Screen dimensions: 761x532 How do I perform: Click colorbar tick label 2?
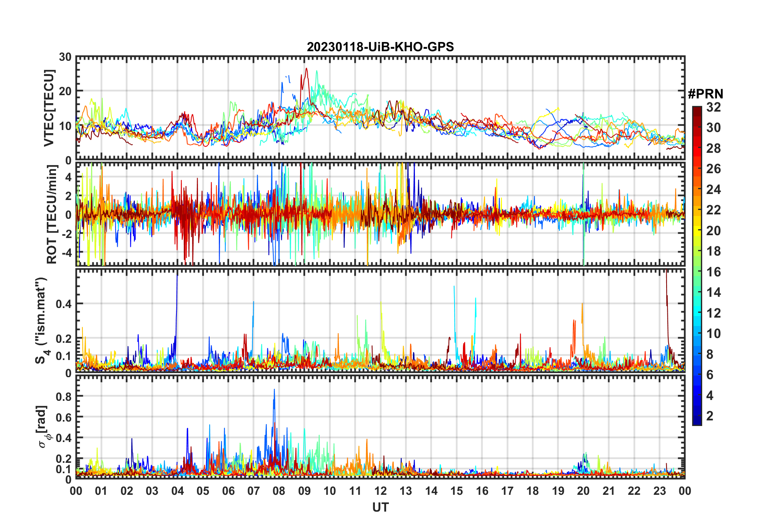tap(710, 416)
